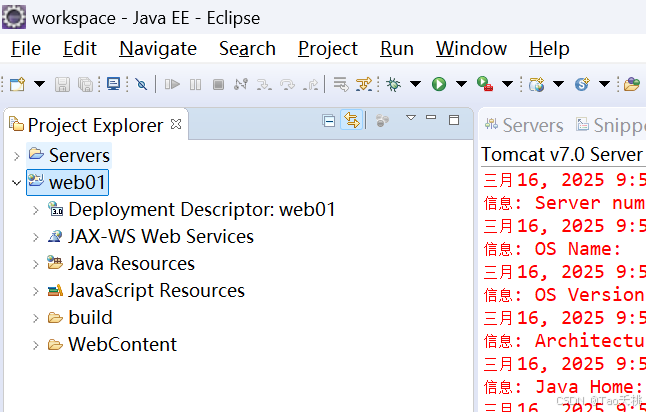Image resolution: width=646 pixels, height=412 pixels.
Task: Open the console monitor toolbar icon
Action: tap(113, 84)
